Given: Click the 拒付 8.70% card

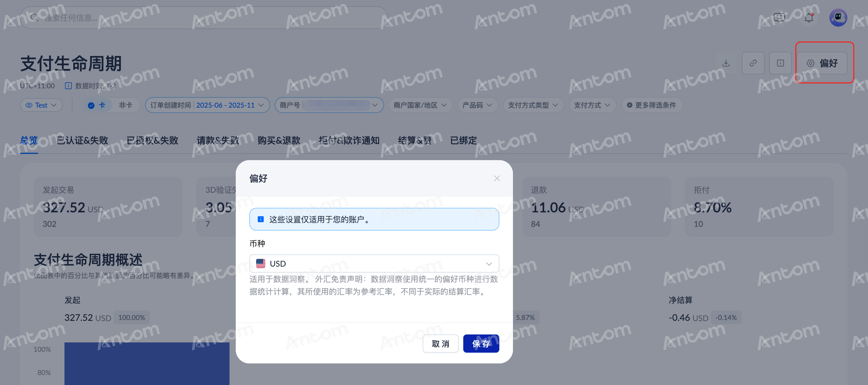Looking at the screenshot, I should [x=759, y=206].
